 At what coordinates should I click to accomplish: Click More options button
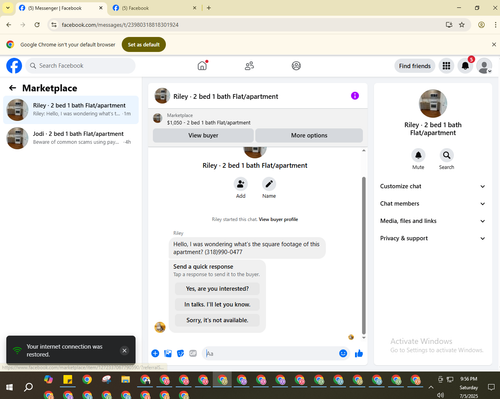click(x=309, y=135)
